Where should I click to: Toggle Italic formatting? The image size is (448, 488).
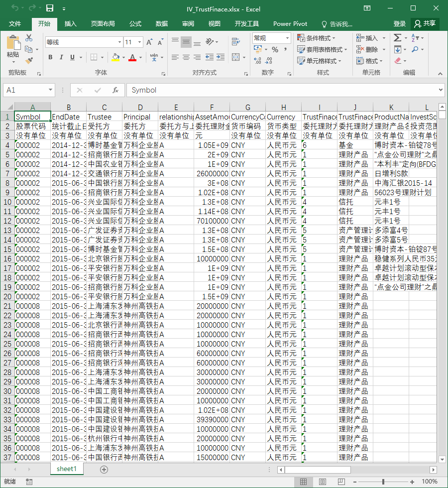(61, 57)
